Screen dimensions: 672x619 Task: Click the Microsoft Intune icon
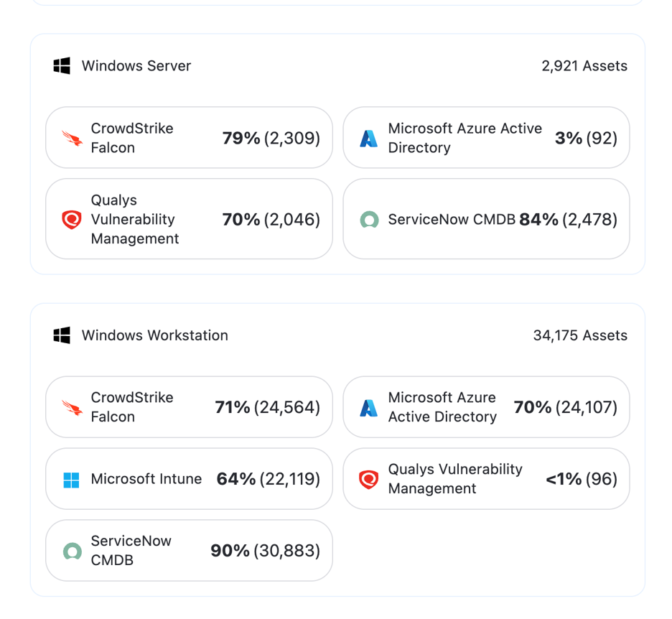pyautogui.click(x=71, y=480)
